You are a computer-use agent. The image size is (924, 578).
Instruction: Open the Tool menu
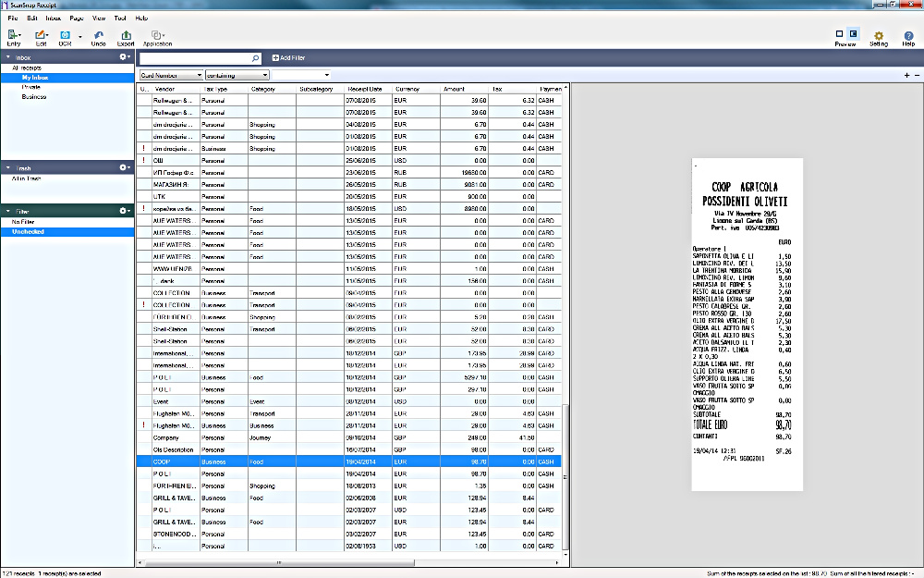pyautogui.click(x=120, y=18)
